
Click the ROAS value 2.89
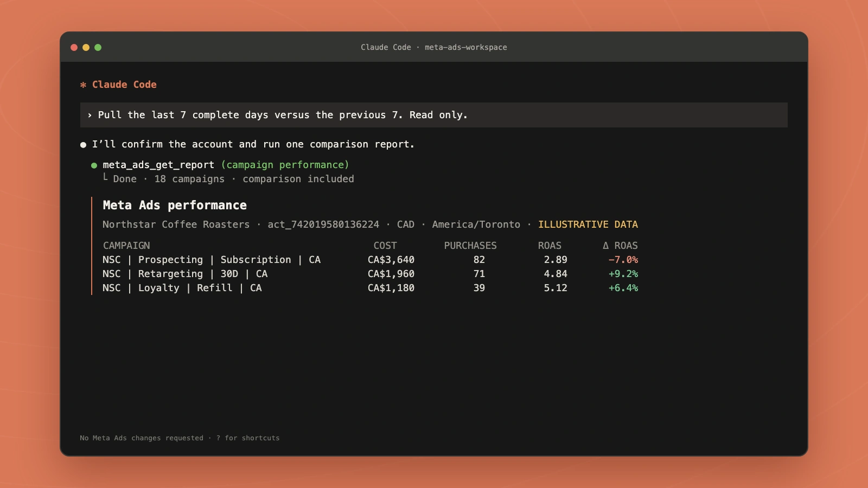pyautogui.click(x=556, y=260)
